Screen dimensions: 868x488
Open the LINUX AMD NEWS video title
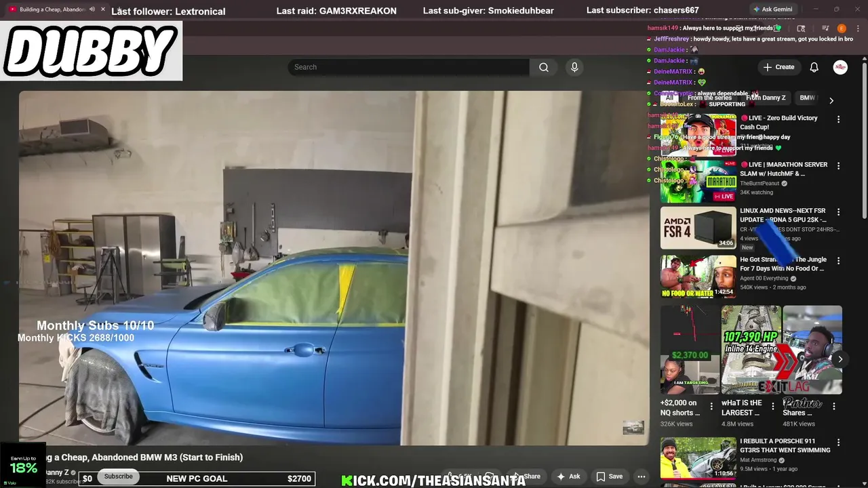click(x=783, y=215)
